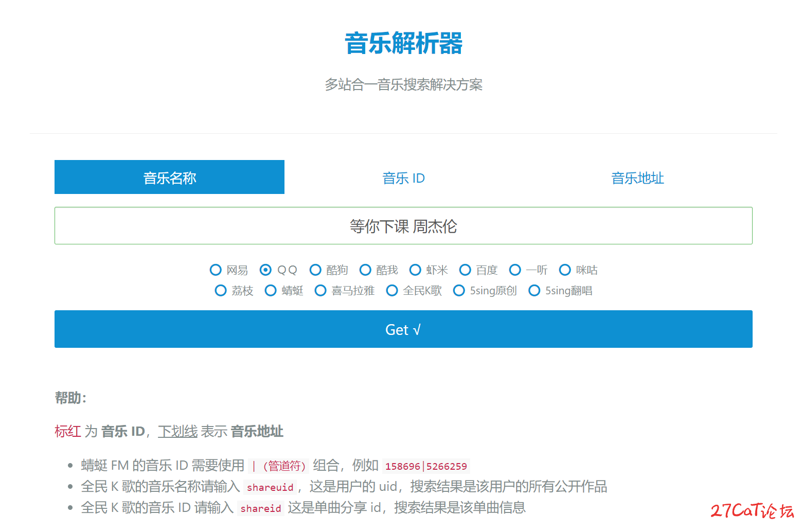Click the shareuid code text
The width and height of the screenshot is (802, 532).
coord(270,487)
